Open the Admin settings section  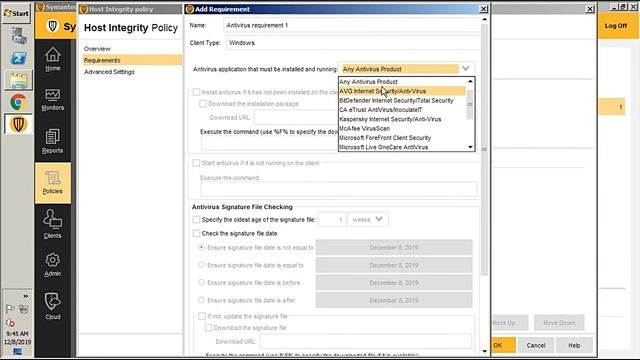[53, 264]
